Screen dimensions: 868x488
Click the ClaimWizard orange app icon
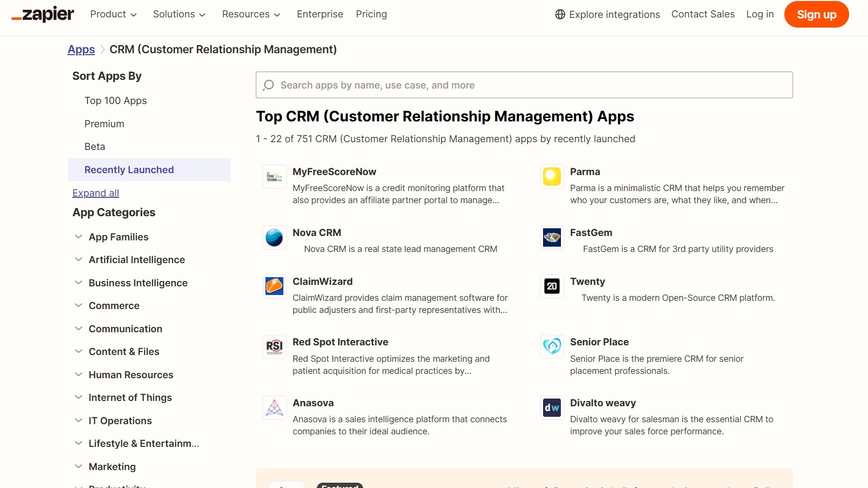point(274,286)
